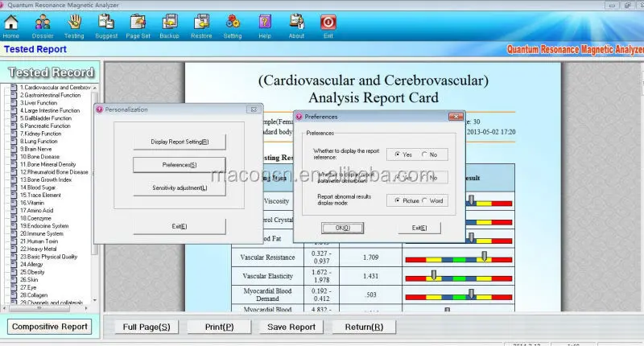Click Vascular Elasticity value 1.431
The height and width of the screenshot is (346, 644).
coord(370,276)
